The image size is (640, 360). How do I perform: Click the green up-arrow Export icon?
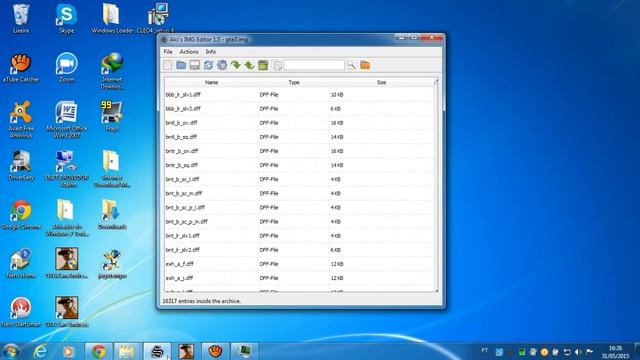249,65
